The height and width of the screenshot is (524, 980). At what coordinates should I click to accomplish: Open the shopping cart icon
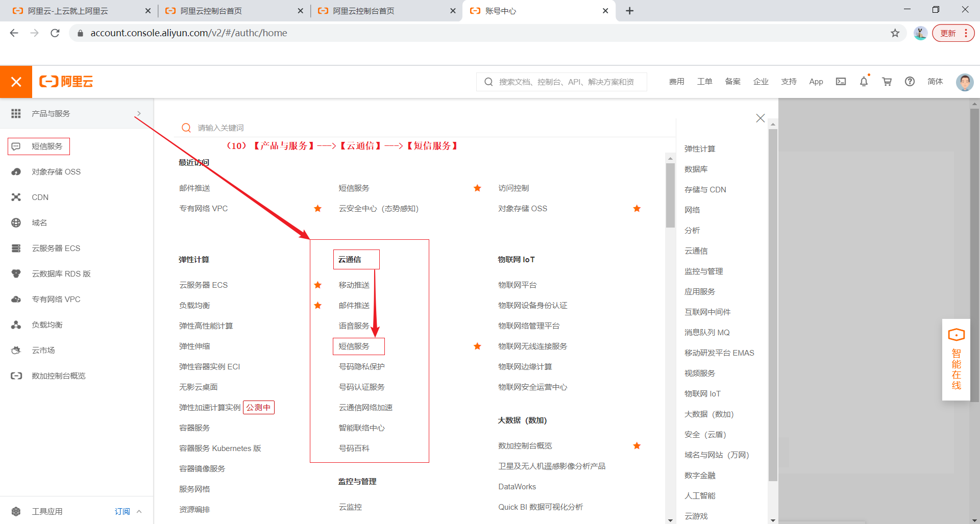click(x=887, y=82)
